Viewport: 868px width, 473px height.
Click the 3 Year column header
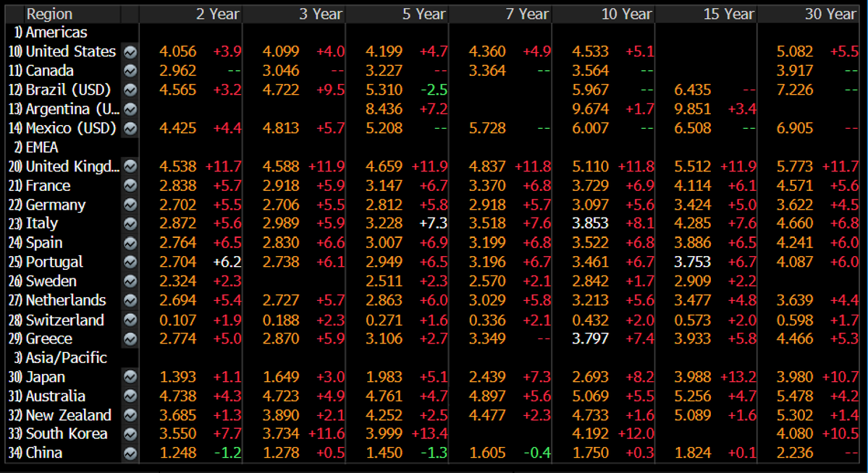(321, 14)
